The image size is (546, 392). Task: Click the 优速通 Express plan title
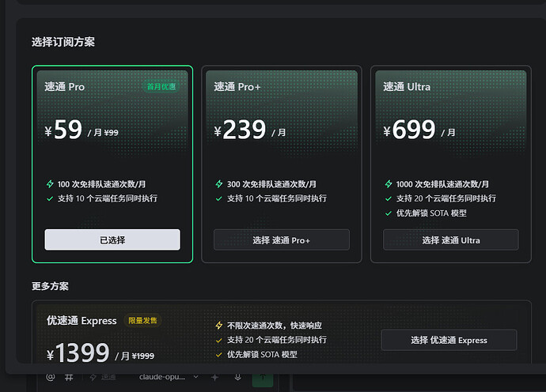tap(82, 320)
